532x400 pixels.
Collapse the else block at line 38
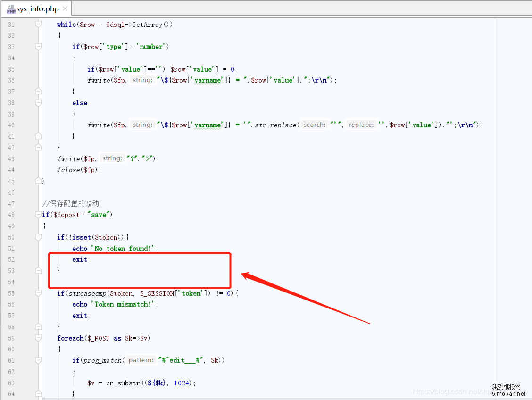tap(38, 103)
